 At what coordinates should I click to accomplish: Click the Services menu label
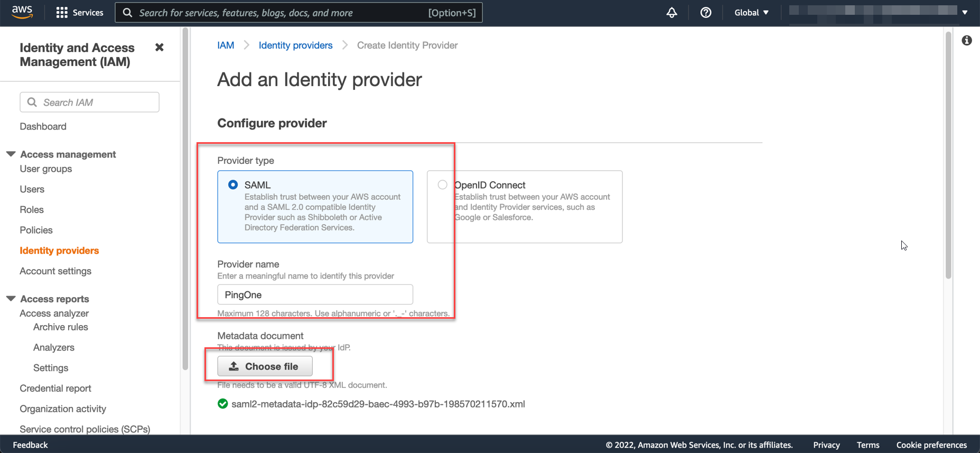tap(88, 13)
